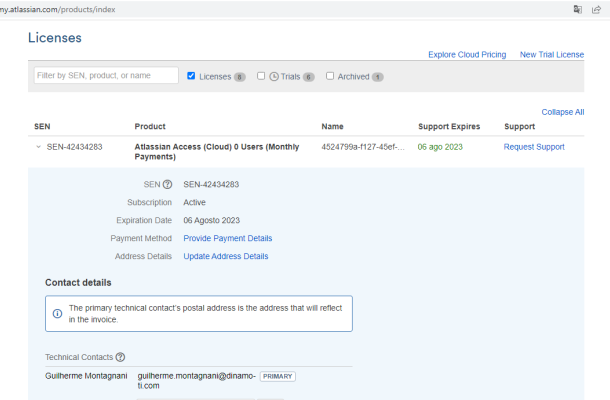Click the Licenses count badge 8

point(240,77)
